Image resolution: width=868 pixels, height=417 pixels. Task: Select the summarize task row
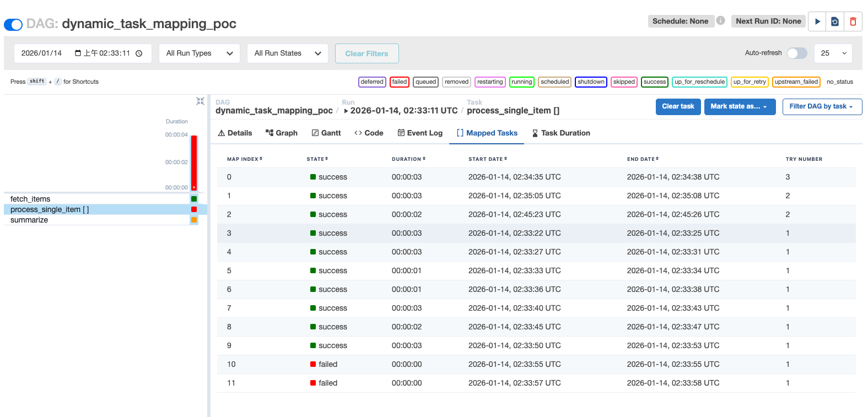tap(29, 220)
